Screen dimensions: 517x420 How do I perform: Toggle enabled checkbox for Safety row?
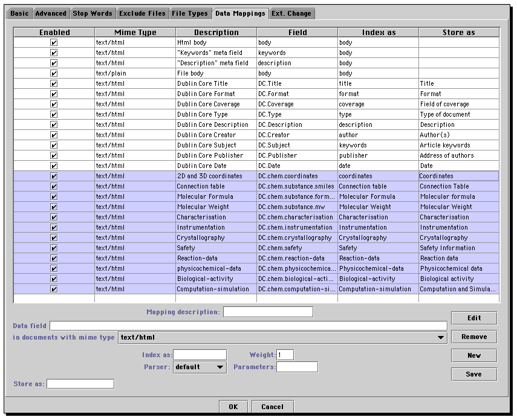click(54, 248)
